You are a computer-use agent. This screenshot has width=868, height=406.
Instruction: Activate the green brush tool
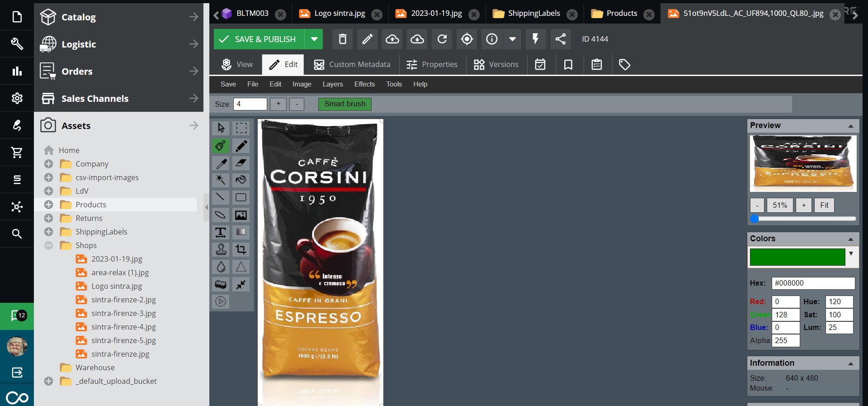pyautogui.click(x=221, y=145)
